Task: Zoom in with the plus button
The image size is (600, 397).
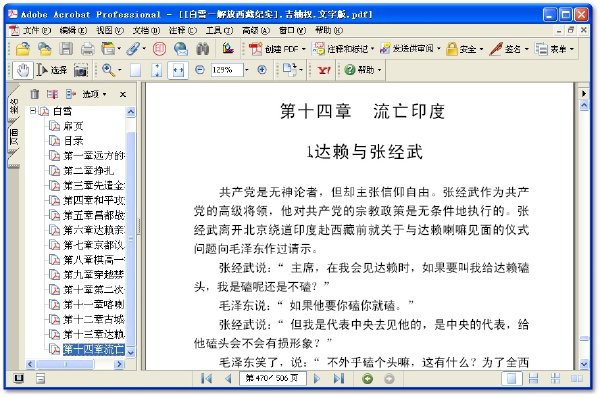Action: pos(262,70)
